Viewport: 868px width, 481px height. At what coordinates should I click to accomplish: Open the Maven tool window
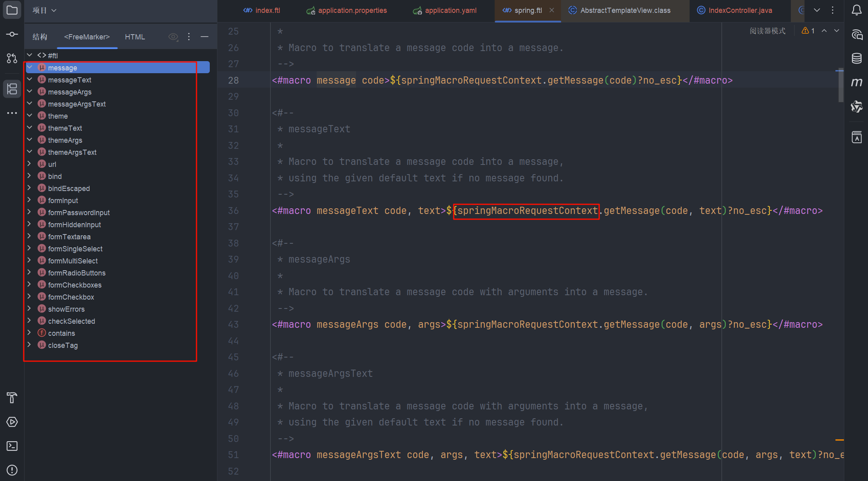point(856,82)
